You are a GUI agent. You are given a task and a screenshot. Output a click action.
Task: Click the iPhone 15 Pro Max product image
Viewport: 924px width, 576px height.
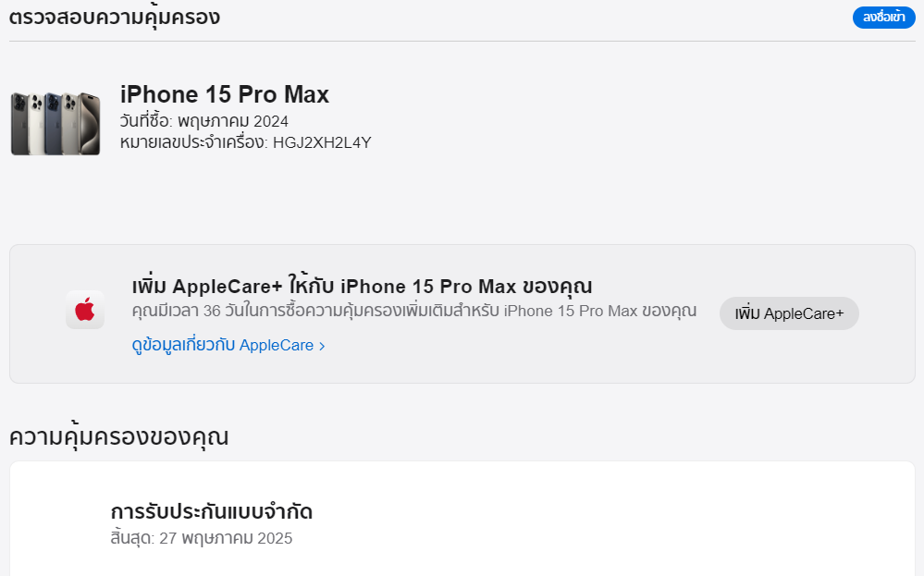pos(55,124)
